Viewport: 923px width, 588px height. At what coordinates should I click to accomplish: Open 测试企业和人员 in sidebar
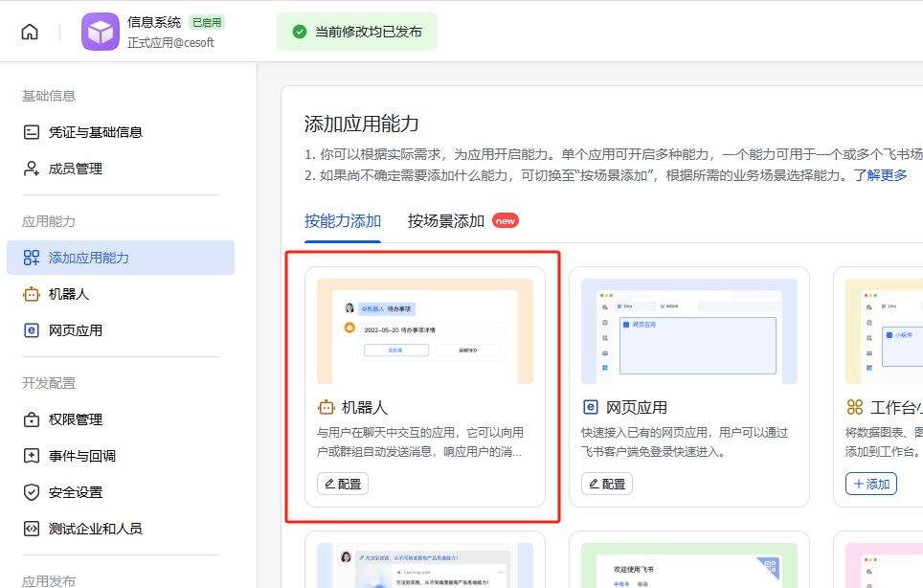tap(96, 529)
